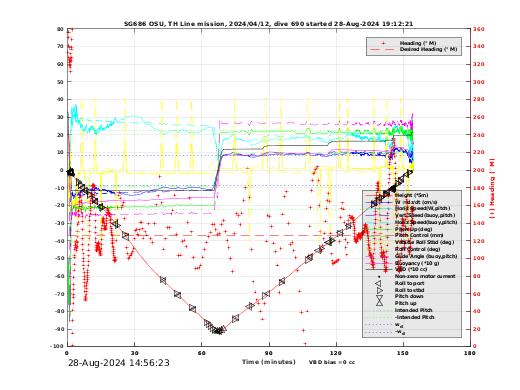Click the Roll to stbd triangle legend marker
The width and height of the screenshot is (520, 390).
(x=379, y=290)
